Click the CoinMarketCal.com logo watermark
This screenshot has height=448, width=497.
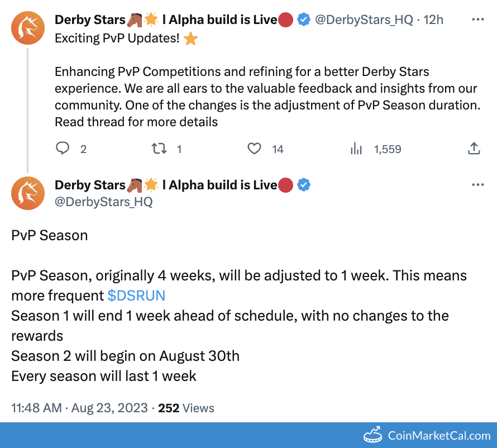427,435
